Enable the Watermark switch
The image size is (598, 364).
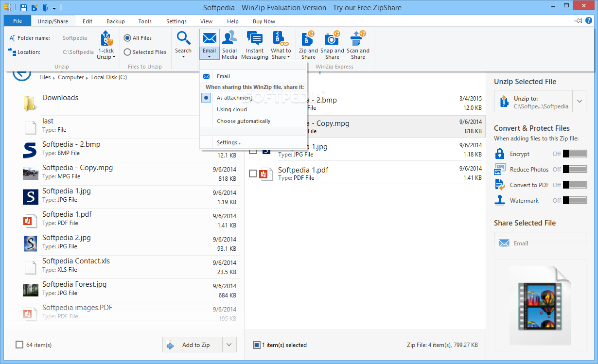tap(575, 200)
